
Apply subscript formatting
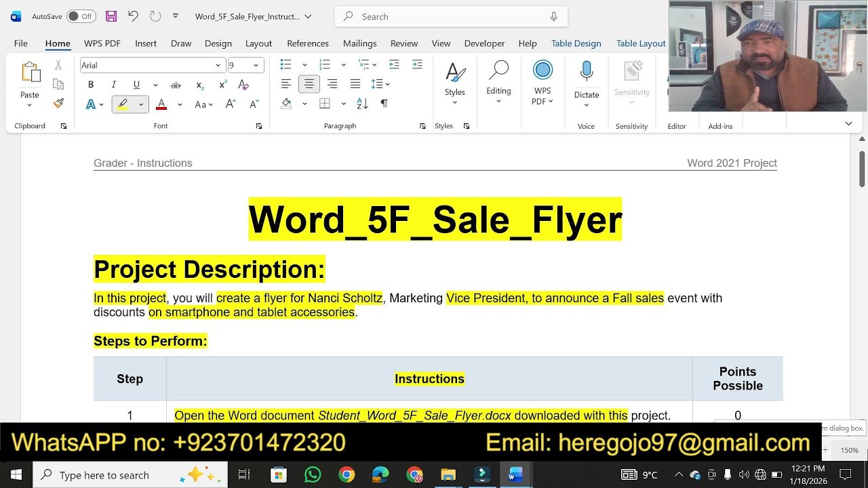pos(199,85)
